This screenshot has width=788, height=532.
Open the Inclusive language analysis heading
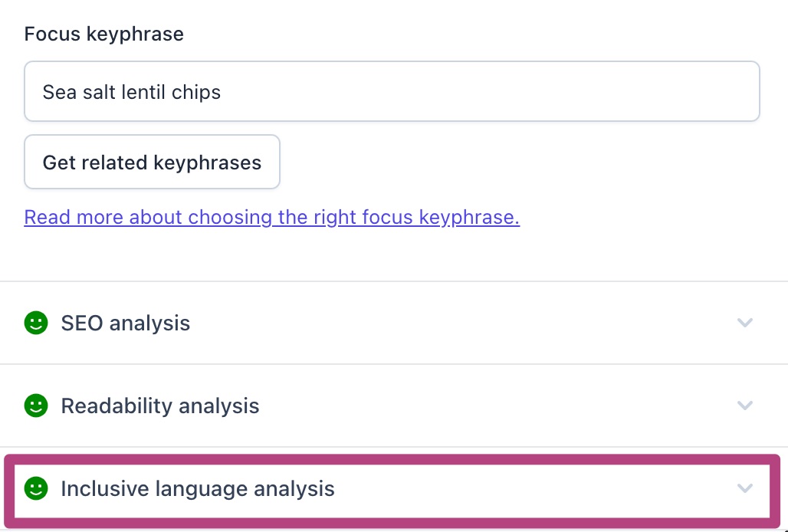(x=198, y=489)
